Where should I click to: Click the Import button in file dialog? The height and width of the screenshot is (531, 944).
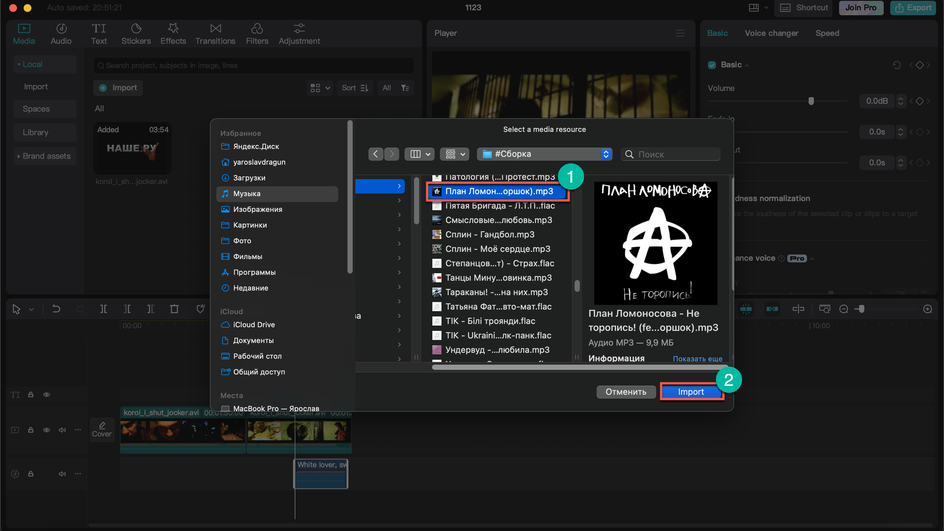691,392
